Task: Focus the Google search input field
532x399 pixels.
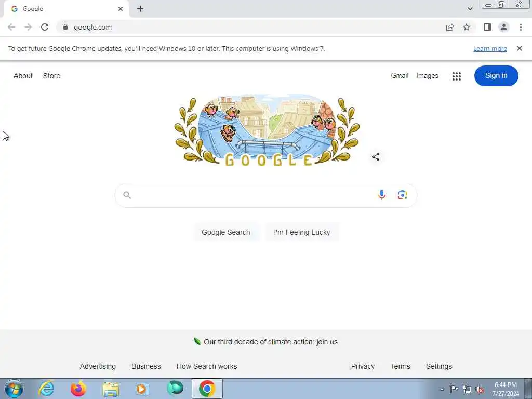Action: pos(251,195)
